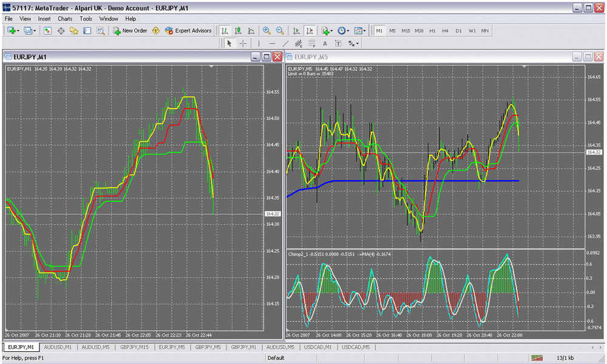This screenshot has height=364, width=607.
Task: Toggle chart auto scroll
Action: point(296,30)
